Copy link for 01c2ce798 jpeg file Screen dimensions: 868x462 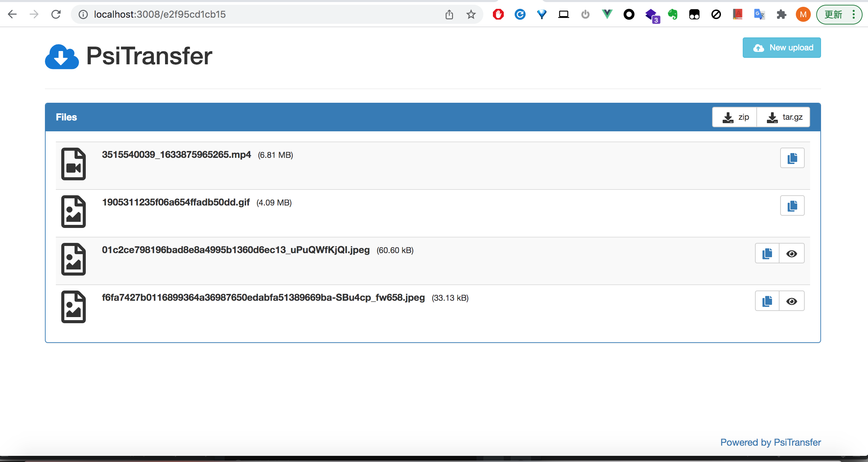tap(767, 253)
